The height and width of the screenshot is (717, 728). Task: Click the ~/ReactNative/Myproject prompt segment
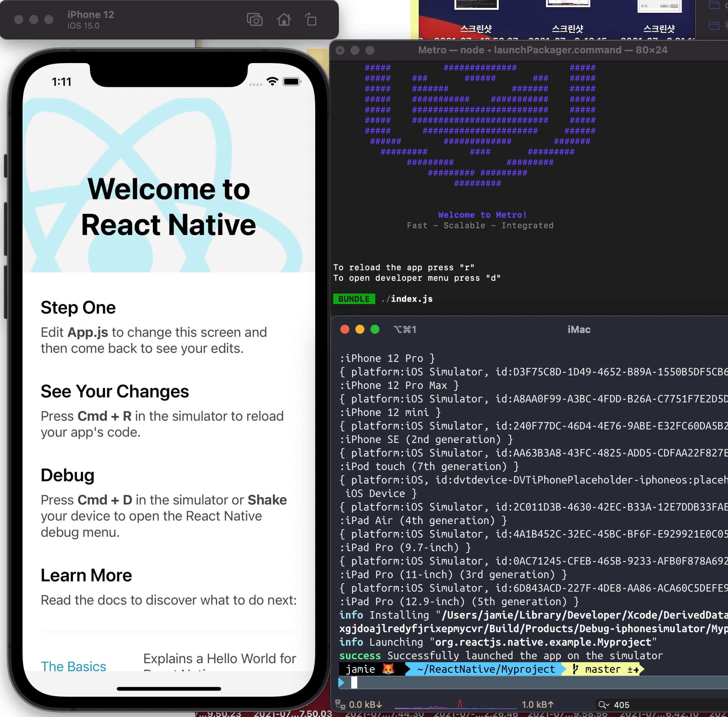pos(486,669)
